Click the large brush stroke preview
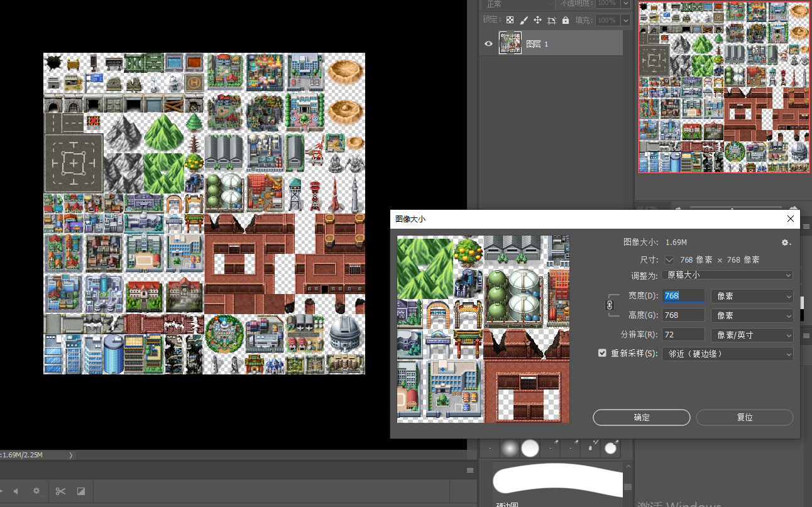The width and height of the screenshot is (812, 507). pos(557,481)
